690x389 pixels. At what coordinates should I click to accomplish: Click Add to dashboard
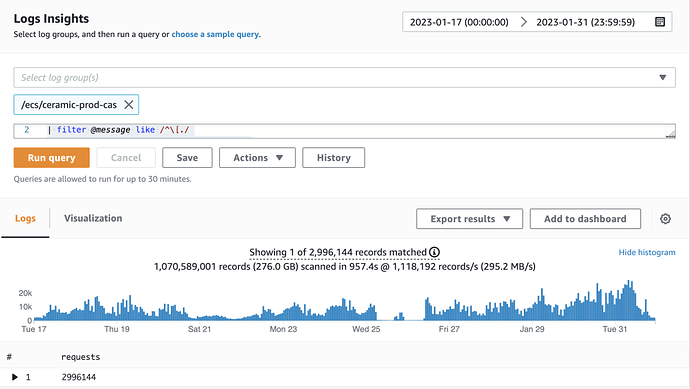click(x=585, y=219)
